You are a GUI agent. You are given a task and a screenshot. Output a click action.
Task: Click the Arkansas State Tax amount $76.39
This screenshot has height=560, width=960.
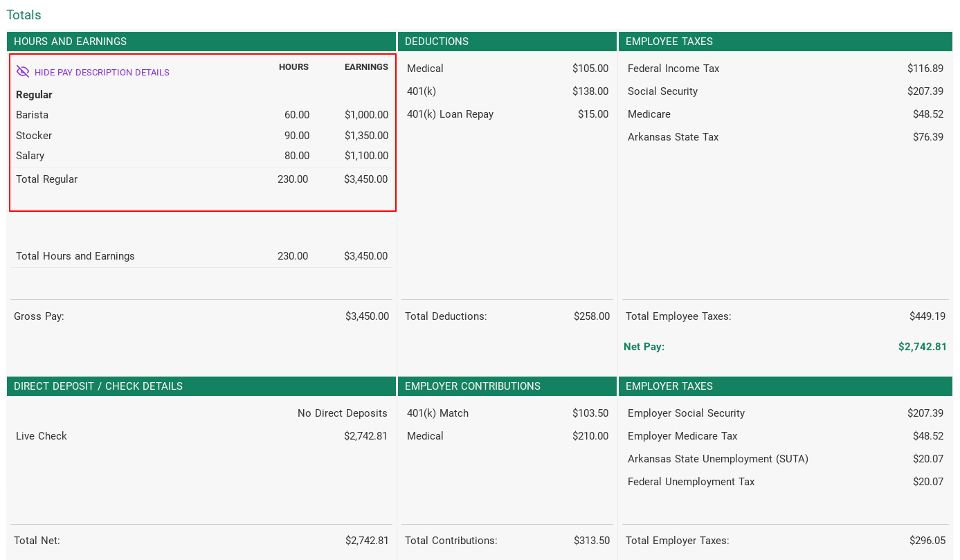[x=928, y=137]
